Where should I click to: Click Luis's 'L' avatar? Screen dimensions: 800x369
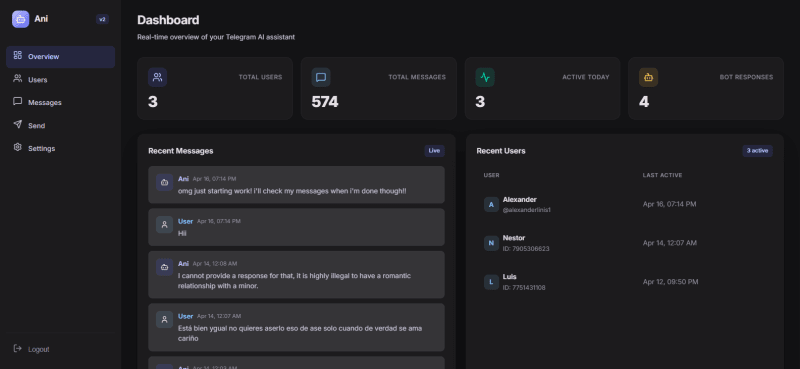click(491, 282)
